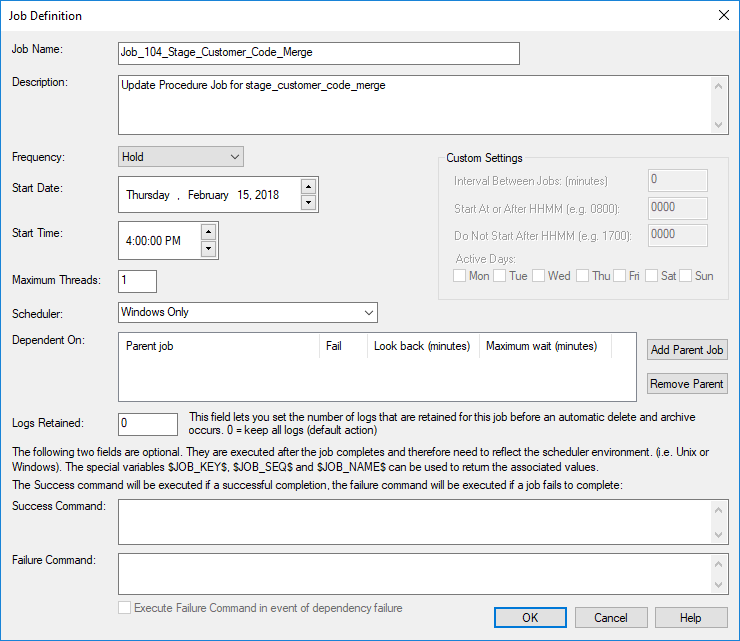Click Failure Command scrollbar up arrow
Screen dimensions: 740x641
coord(718,564)
